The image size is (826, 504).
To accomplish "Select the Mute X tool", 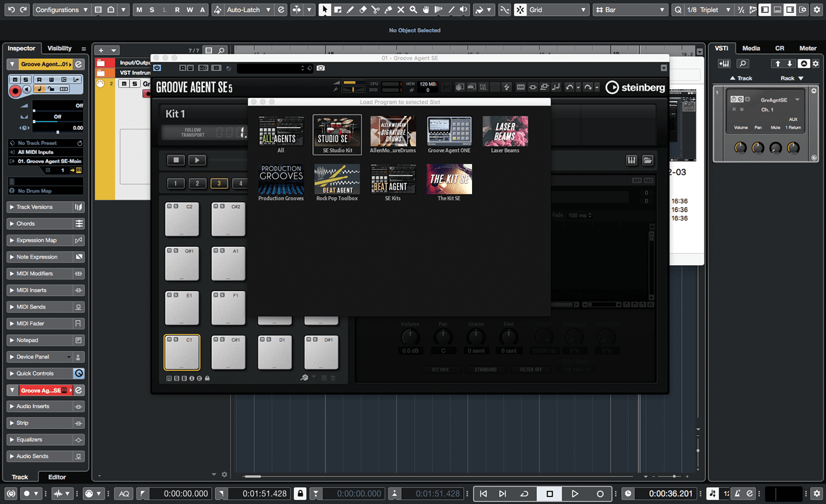I will 401,10.
